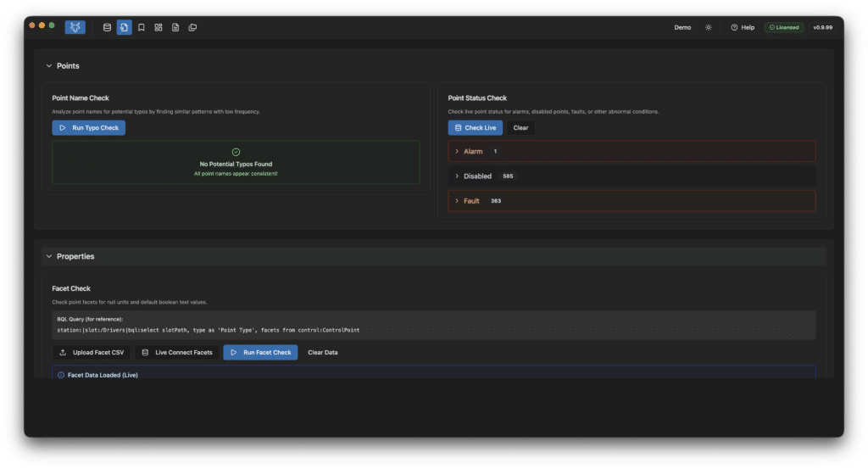Click the Point Name Check heading
868x469 pixels.
coord(81,98)
